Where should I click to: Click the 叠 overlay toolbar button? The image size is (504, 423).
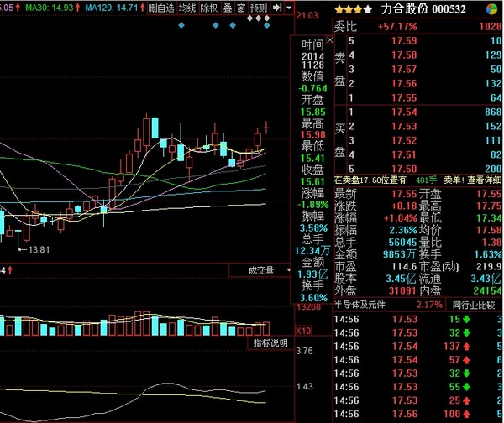228,8
